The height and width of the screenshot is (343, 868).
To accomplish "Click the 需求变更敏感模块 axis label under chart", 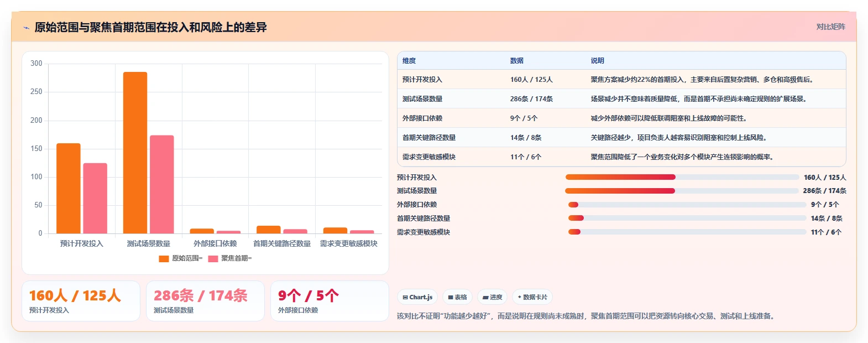I will 349,243.
